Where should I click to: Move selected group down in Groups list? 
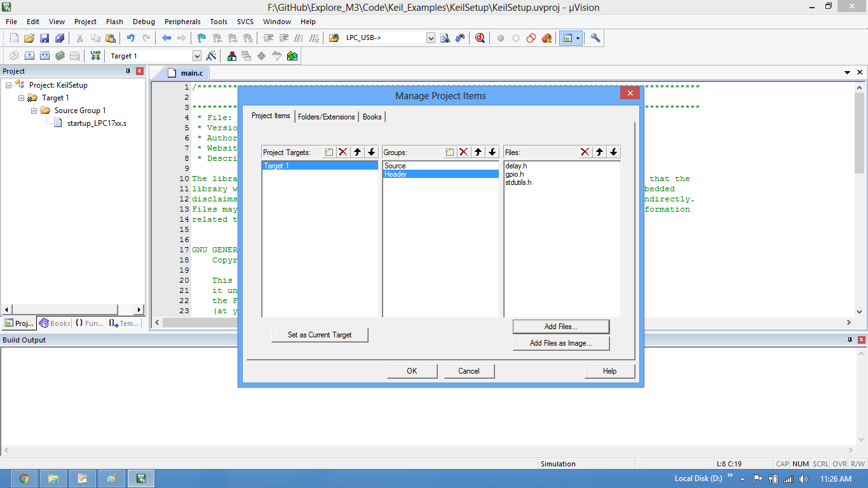pyautogui.click(x=492, y=152)
